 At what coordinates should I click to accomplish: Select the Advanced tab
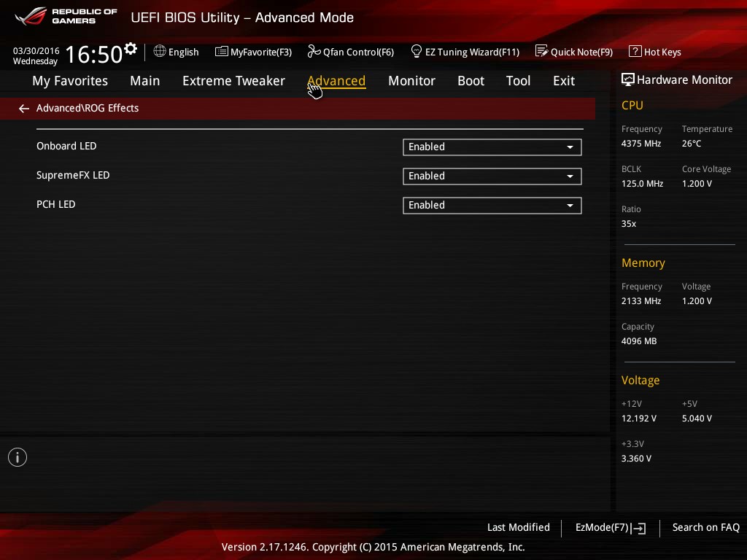[336, 81]
